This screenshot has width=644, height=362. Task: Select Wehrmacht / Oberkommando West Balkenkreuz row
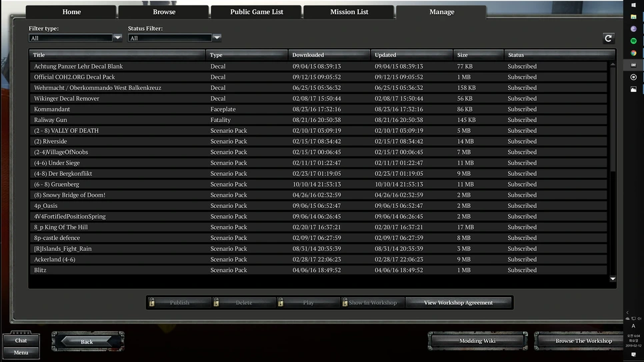[x=318, y=87]
